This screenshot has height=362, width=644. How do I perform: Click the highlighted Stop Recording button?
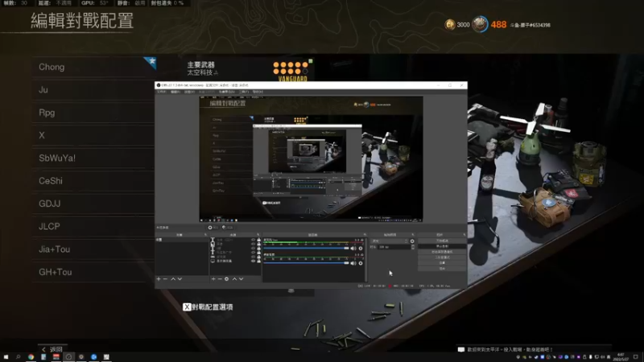[x=442, y=246]
